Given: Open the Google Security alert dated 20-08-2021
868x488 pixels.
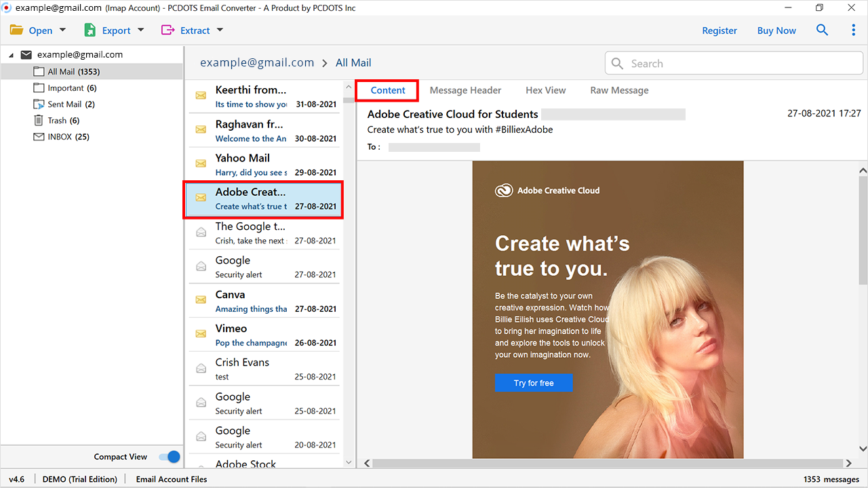Looking at the screenshot, I should click(264, 437).
